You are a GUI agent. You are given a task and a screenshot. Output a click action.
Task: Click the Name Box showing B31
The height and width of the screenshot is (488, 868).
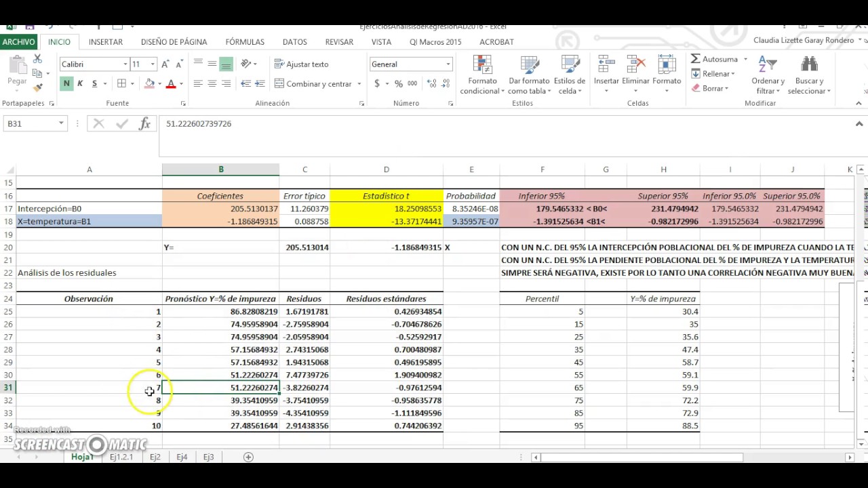[x=30, y=123]
